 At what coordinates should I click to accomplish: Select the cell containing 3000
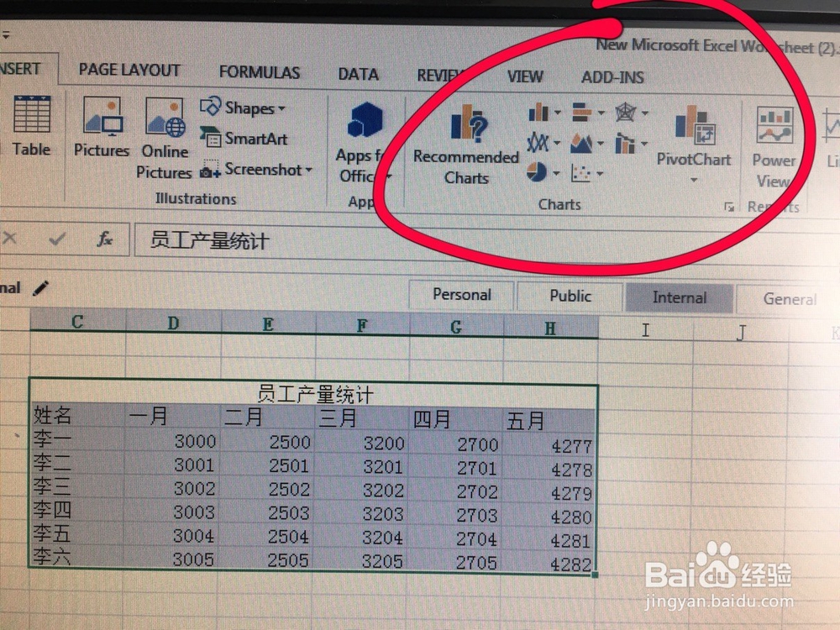[172, 440]
